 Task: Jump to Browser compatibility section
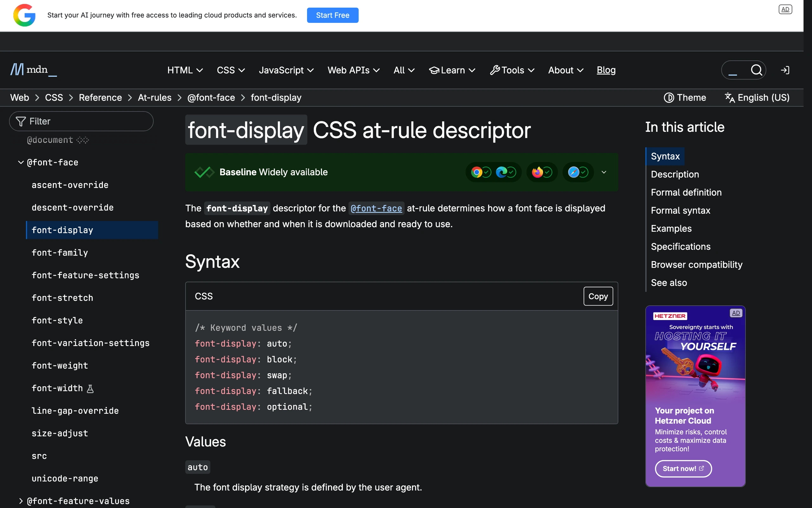(697, 264)
